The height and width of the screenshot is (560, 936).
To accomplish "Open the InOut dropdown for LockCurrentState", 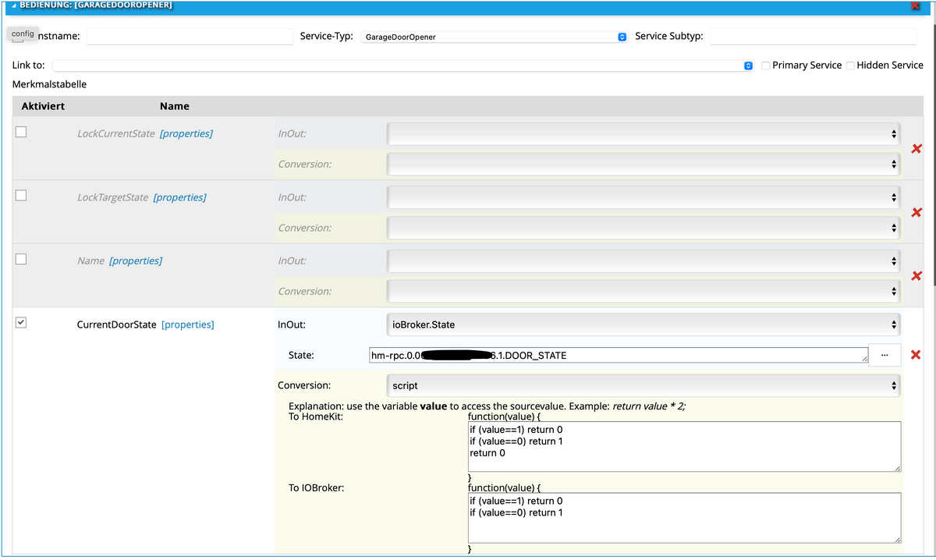I will click(644, 134).
